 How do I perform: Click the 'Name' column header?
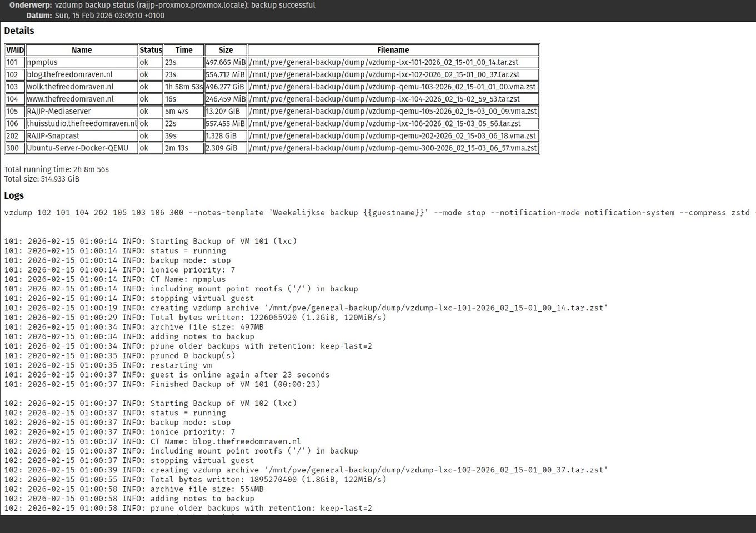coord(82,50)
